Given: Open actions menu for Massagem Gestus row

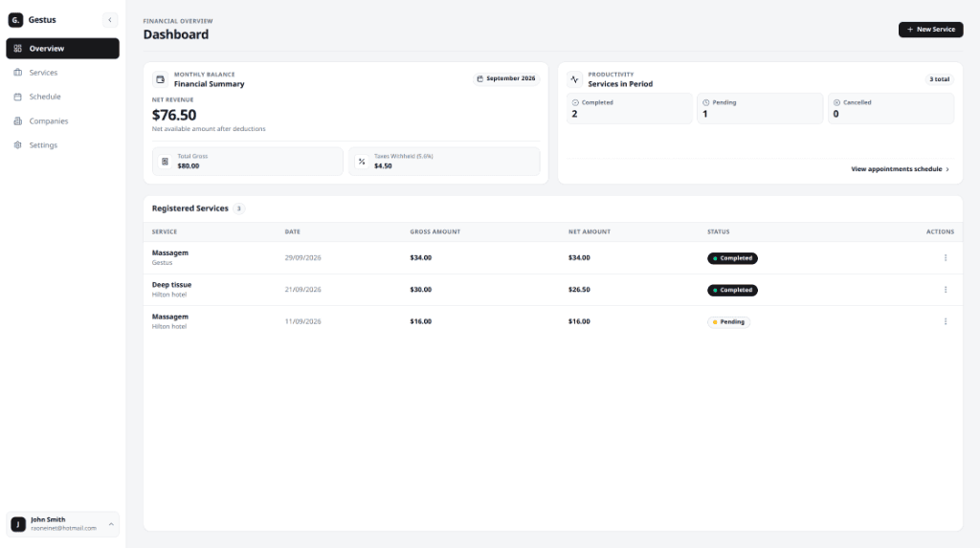Looking at the screenshot, I should tap(946, 257).
